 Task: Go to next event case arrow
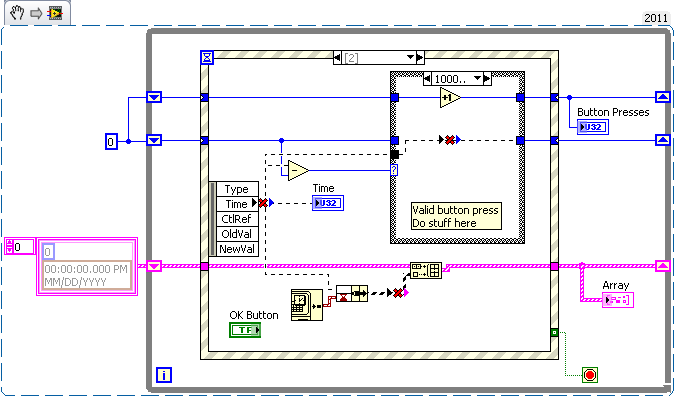tap(420, 57)
